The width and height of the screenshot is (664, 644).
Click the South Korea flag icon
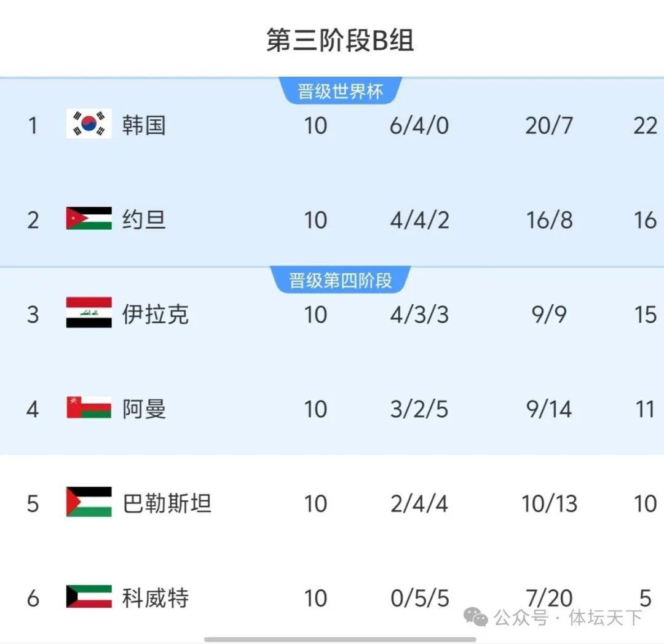[x=89, y=125]
